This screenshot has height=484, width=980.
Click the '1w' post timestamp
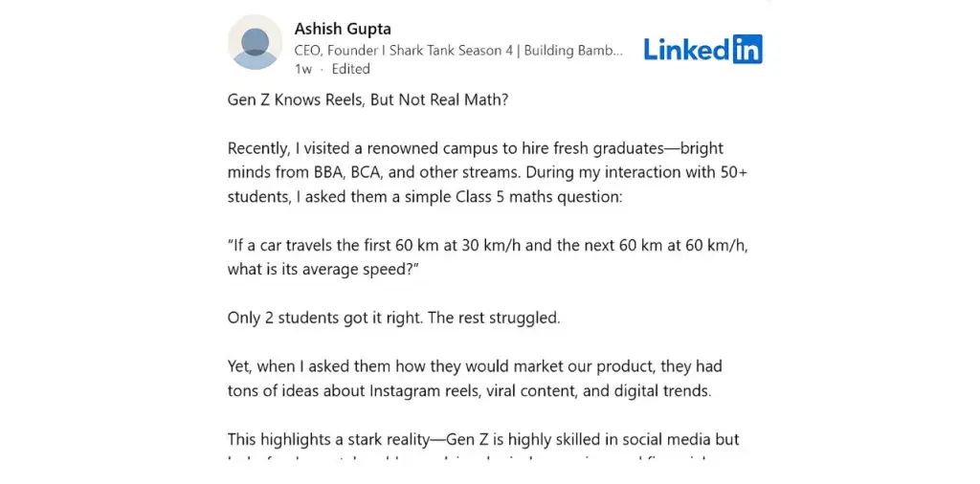pos(302,69)
